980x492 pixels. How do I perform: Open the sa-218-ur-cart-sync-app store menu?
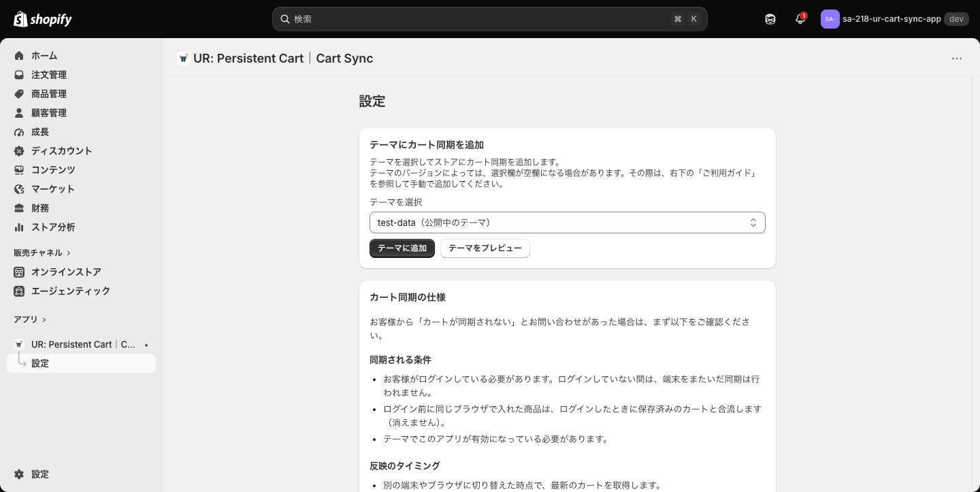coord(895,19)
